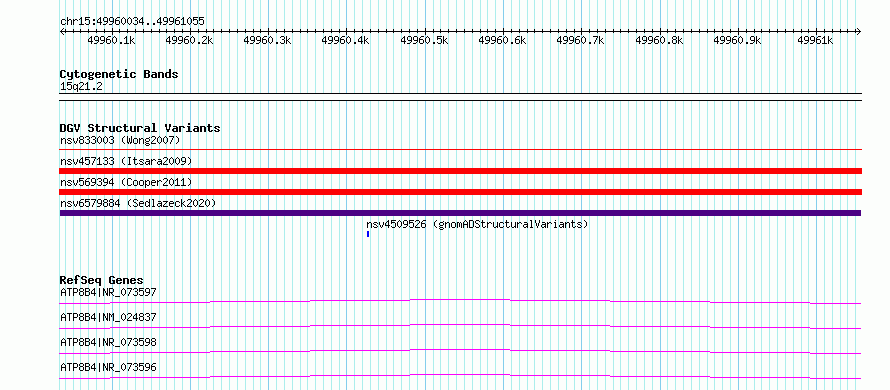Open the nsv457133 (Itsara2009) label
The image size is (890, 390).
point(126,161)
